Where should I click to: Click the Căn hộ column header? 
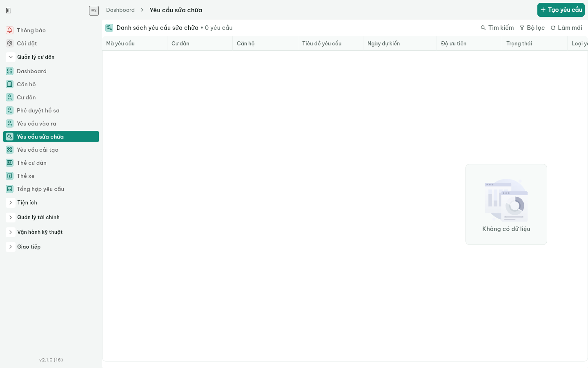pos(265,43)
